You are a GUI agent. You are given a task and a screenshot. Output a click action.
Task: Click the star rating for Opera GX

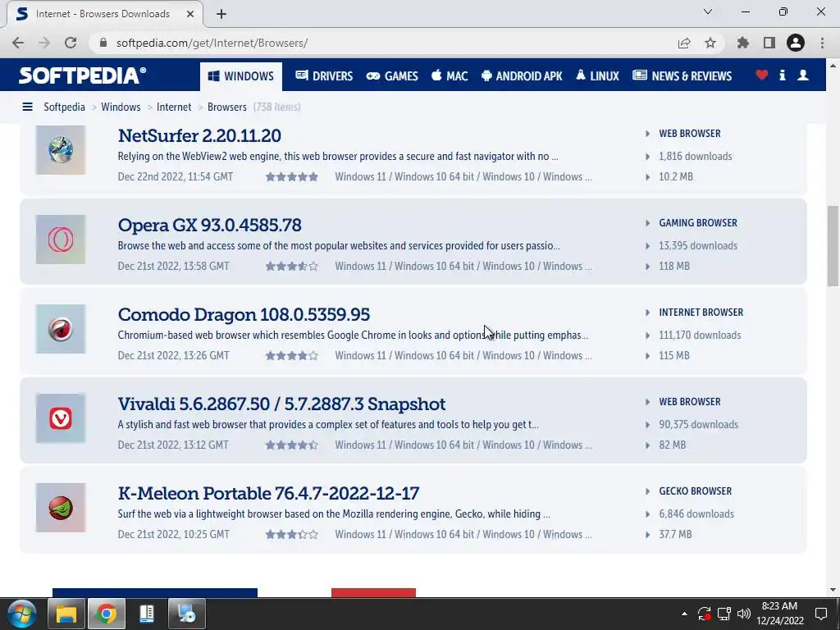pos(292,267)
